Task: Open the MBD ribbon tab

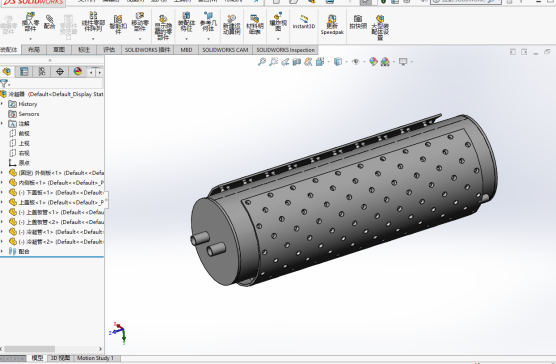Action: pos(186,50)
